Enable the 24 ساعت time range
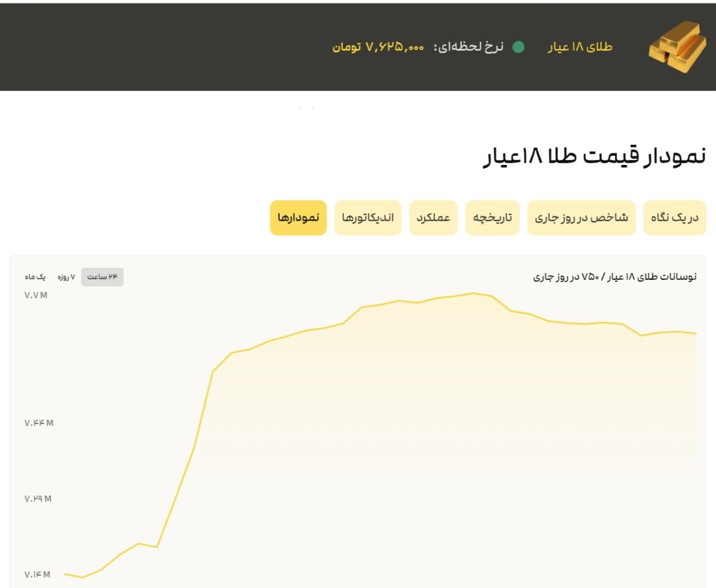Image resolution: width=716 pixels, height=588 pixels. click(103, 276)
